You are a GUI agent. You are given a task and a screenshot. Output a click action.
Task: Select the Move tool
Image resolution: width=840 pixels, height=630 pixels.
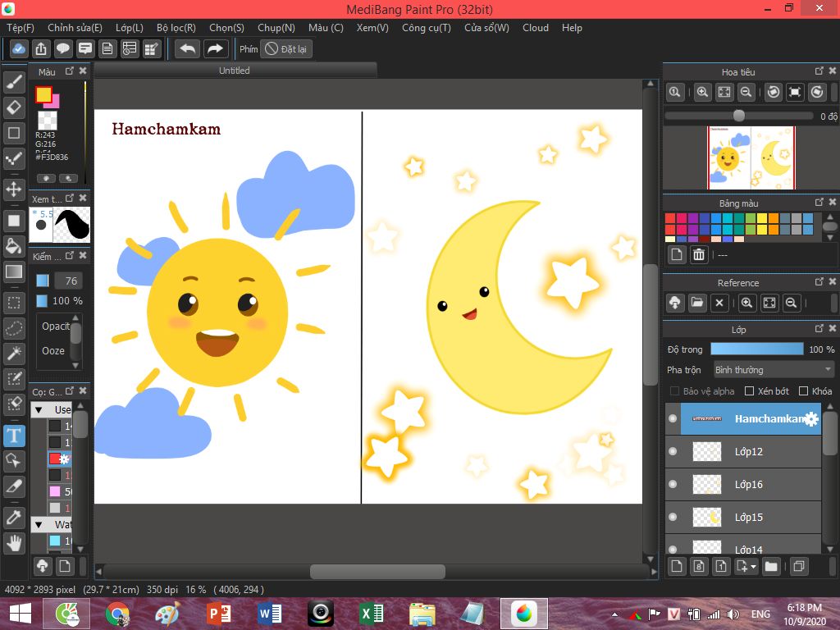point(14,189)
